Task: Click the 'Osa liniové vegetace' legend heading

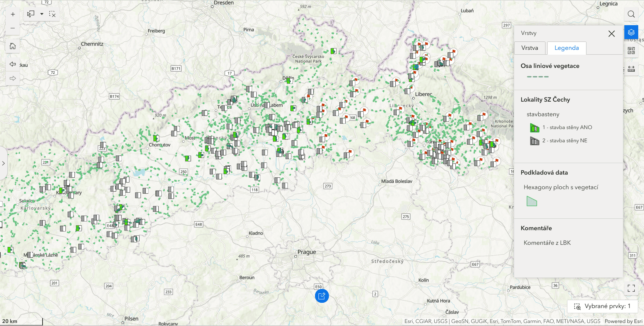Action: [x=550, y=66]
